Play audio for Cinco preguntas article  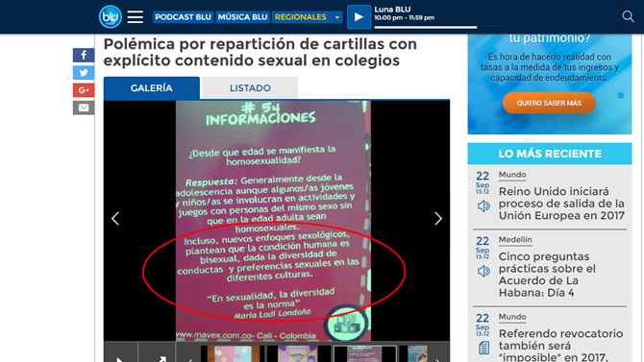point(483,271)
